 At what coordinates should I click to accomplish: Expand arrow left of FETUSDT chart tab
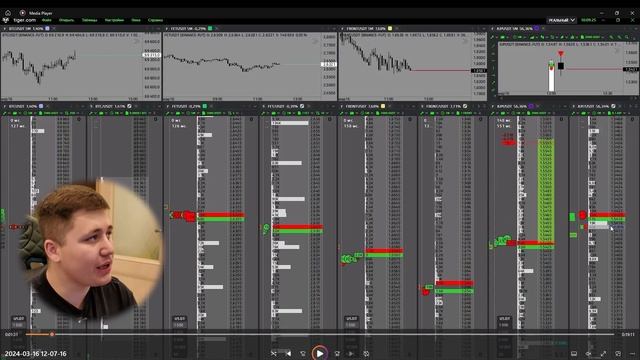167,29
